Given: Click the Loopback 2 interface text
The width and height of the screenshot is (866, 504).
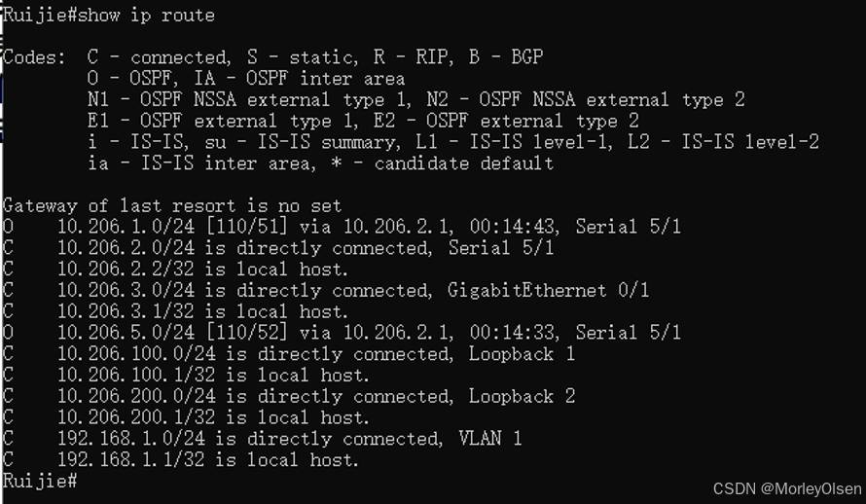Looking at the screenshot, I should click(522, 396).
